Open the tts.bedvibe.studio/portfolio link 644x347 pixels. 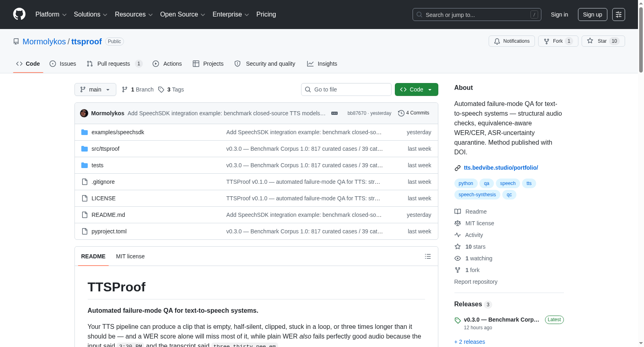(x=501, y=168)
